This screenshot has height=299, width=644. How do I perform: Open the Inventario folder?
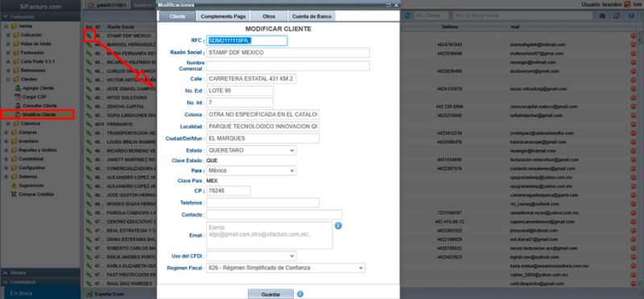pos(27,141)
